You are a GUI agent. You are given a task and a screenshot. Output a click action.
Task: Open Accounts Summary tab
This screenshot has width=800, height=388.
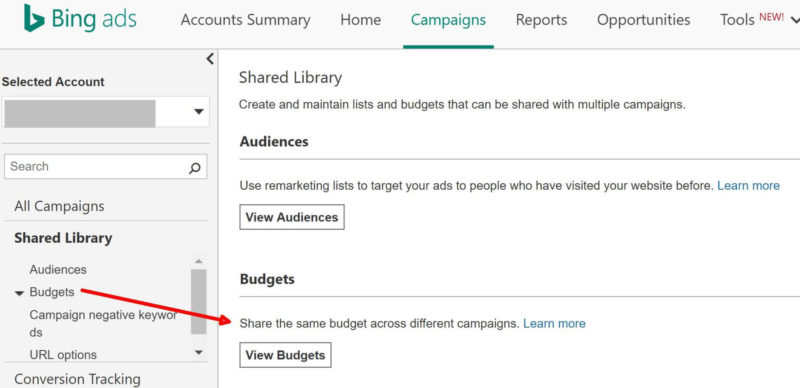245,20
